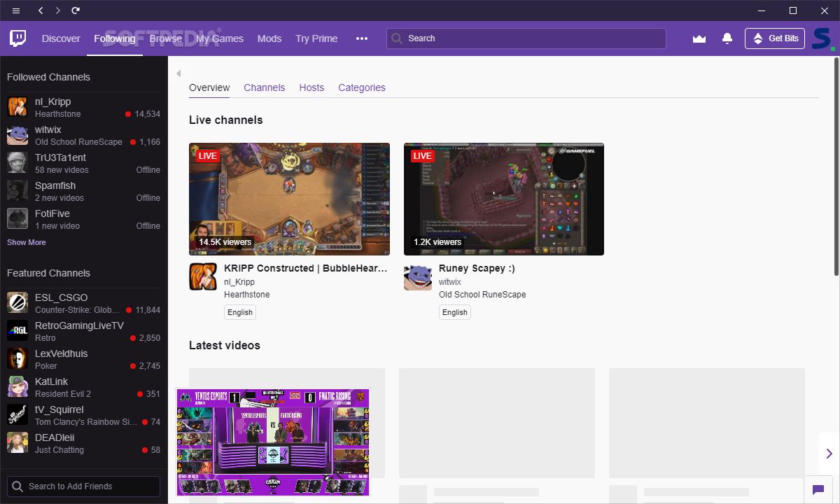The width and height of the screenshot is (840, 504).
Task: Reload the page with refresh icon
Action: (x=76, y=10)
